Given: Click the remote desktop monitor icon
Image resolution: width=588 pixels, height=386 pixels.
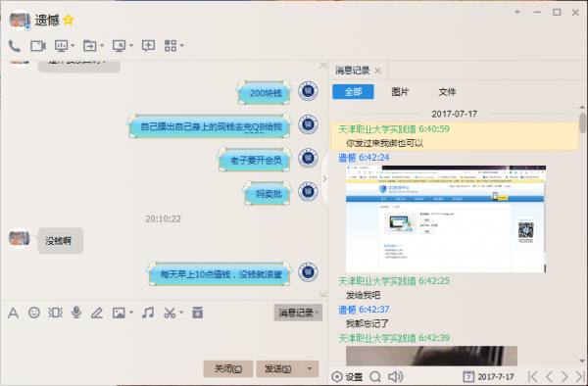Looking at the screenshot, I should [x=120, y=46].
